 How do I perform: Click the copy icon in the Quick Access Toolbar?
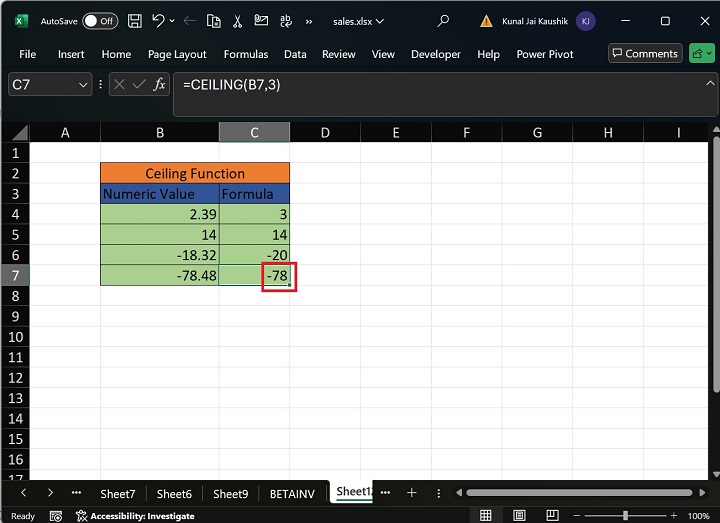[214, 21]
